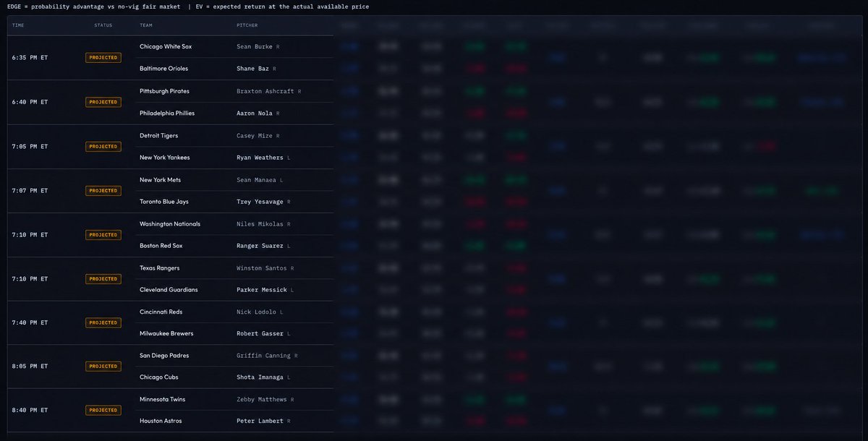This screenshot has width=868, height=441.
Task: Click the 7:07 PM ET game time
Action: [x=30, y=191]
